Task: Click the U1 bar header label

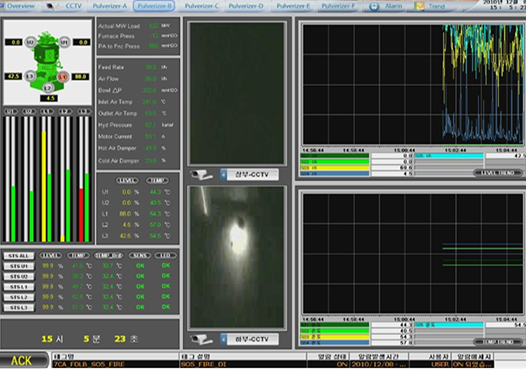Action: point(10,111)
